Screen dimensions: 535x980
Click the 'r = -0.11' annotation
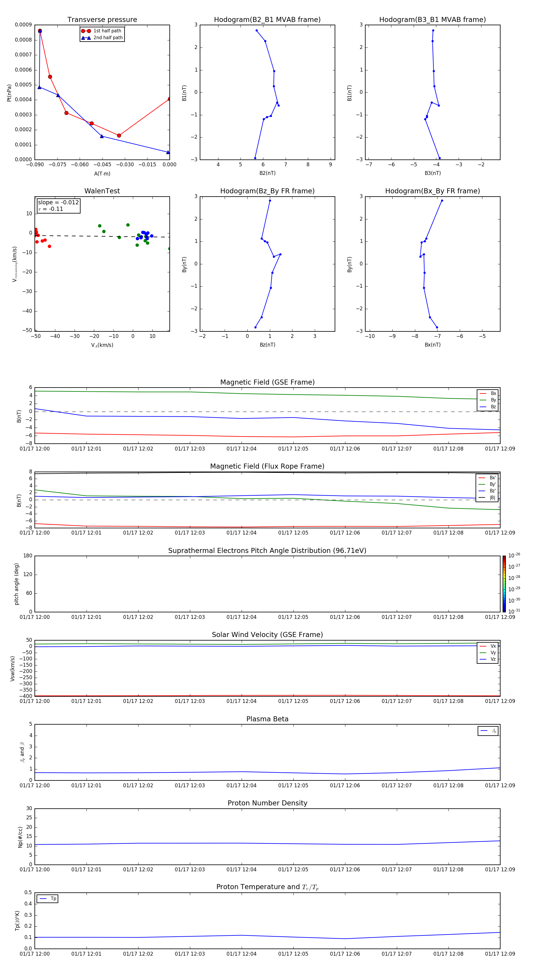[x=51, y=209]
